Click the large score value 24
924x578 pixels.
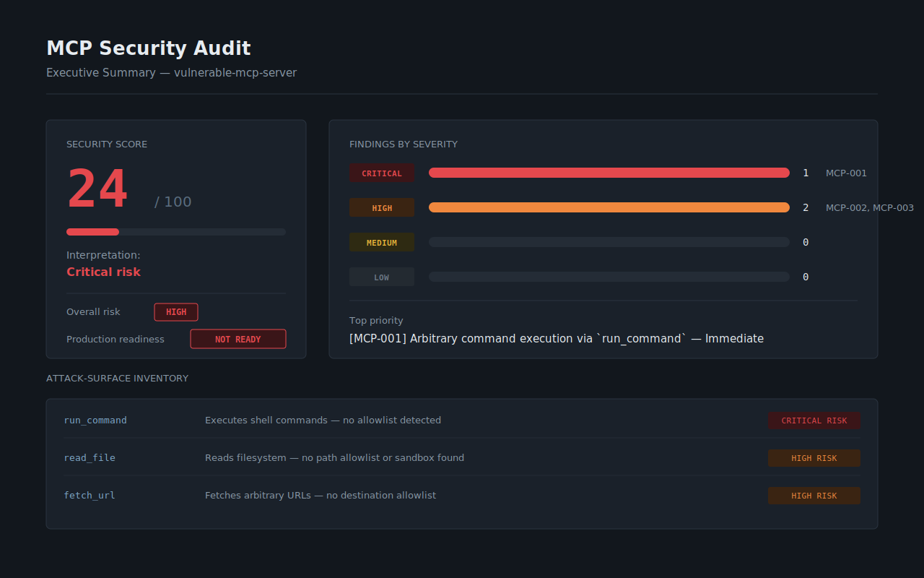click(x=97, y=189)
